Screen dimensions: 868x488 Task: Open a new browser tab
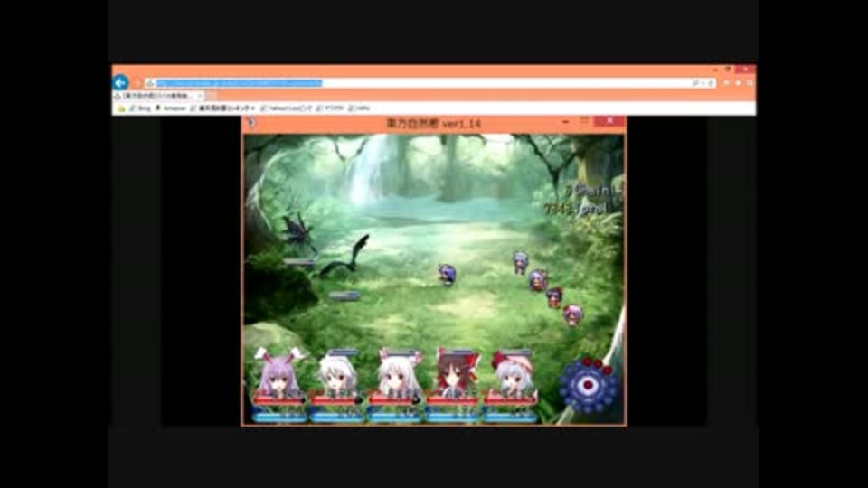[212, 96]
